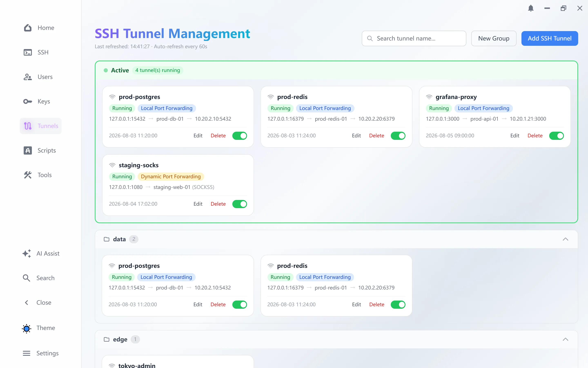The width and height of the screenshot is (588, 368).
Task: Open the Settings hamburger icon
Action: pos(27,353)
